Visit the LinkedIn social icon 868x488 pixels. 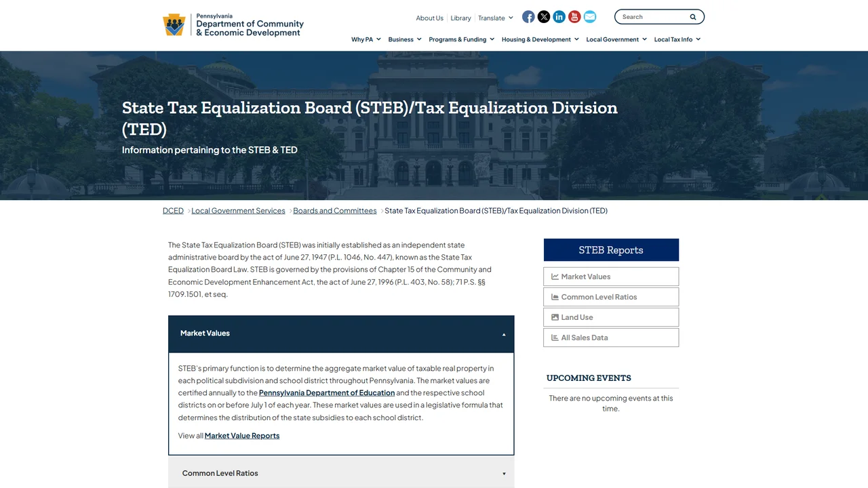(559, 17)
